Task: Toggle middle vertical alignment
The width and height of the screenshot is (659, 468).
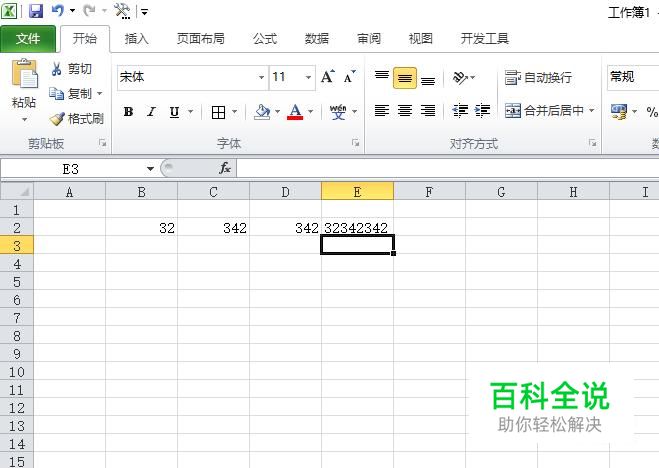Action: click(405, 78)
